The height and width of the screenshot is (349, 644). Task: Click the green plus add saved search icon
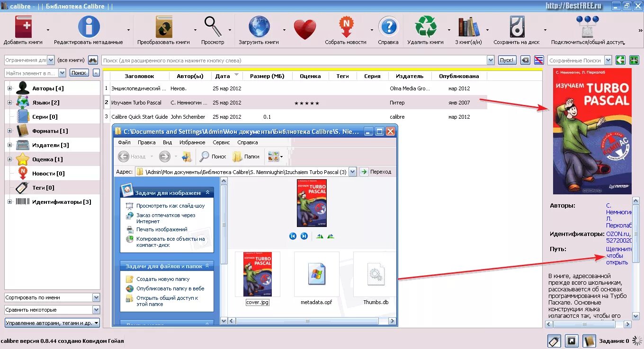click(634, 60)
